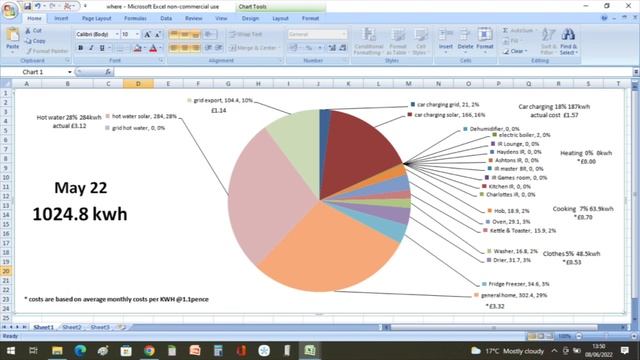
Task: Cut the selected item
Action: [x=33, y=31]
